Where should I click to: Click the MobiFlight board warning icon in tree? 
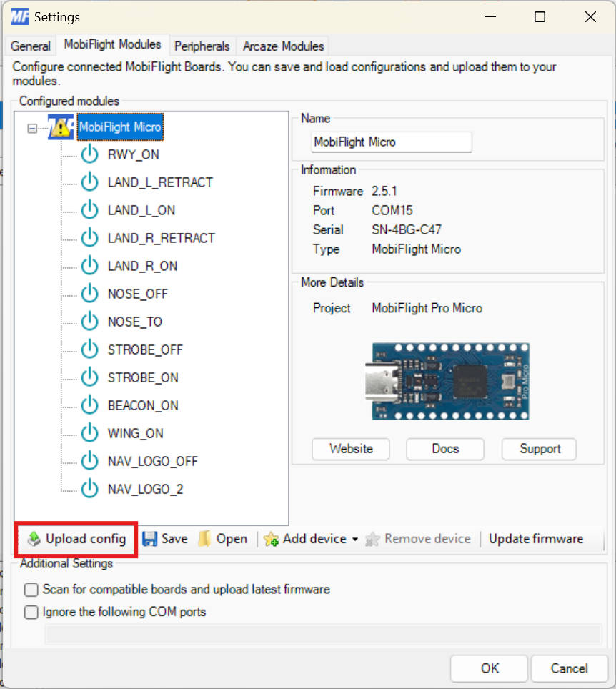(61, 127)
